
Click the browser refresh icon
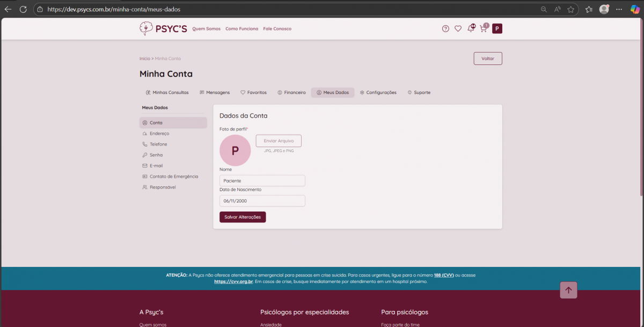point(23,9)
